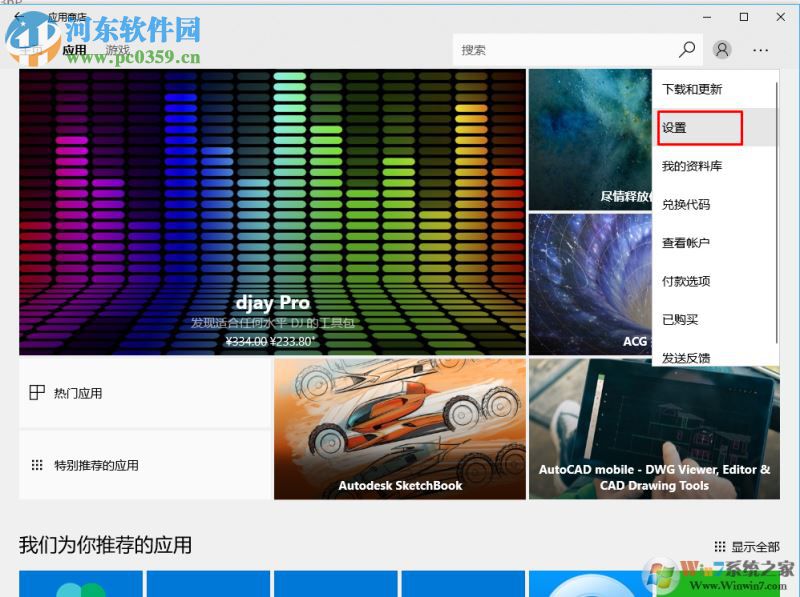Click the 显示全部 grid icon
The image size is (800, 597).
pos(719,546)
